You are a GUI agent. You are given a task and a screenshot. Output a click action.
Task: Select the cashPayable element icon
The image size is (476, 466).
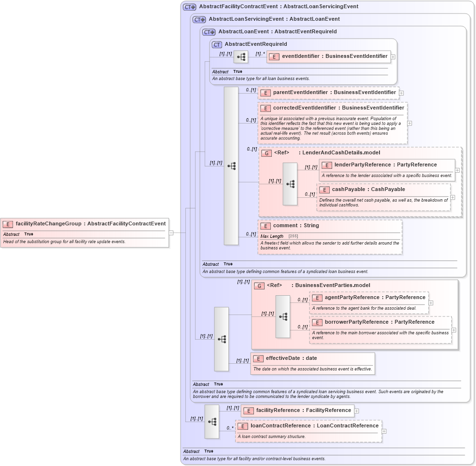(x=324, y=189)
